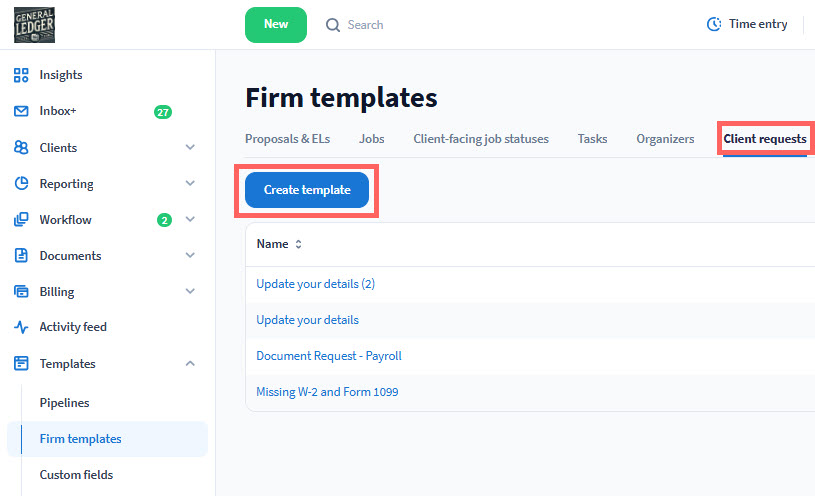This screenshot has width=815, height=496.
Task: Expand the Documents section chevron
Action: (190, 256)
